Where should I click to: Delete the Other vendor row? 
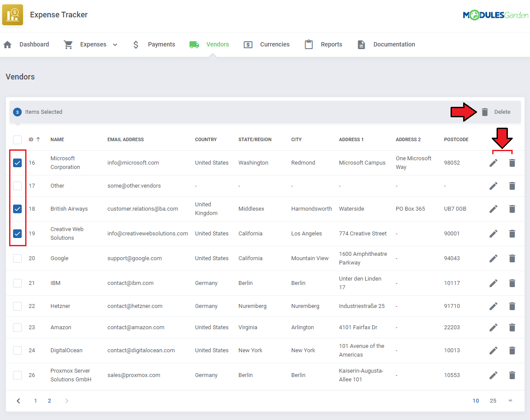tap(512, 186)
